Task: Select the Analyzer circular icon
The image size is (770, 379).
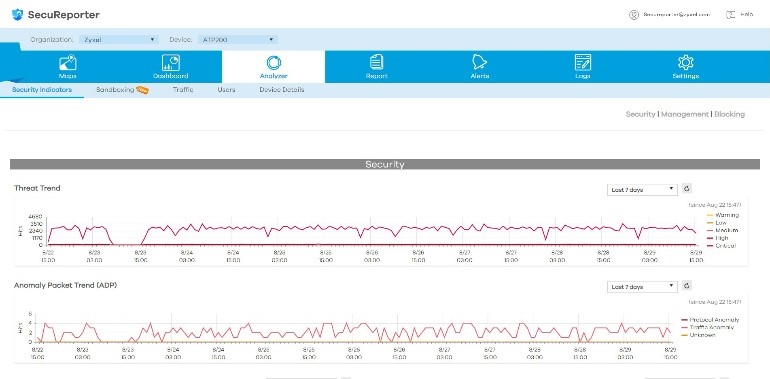Action: [274, 62]
